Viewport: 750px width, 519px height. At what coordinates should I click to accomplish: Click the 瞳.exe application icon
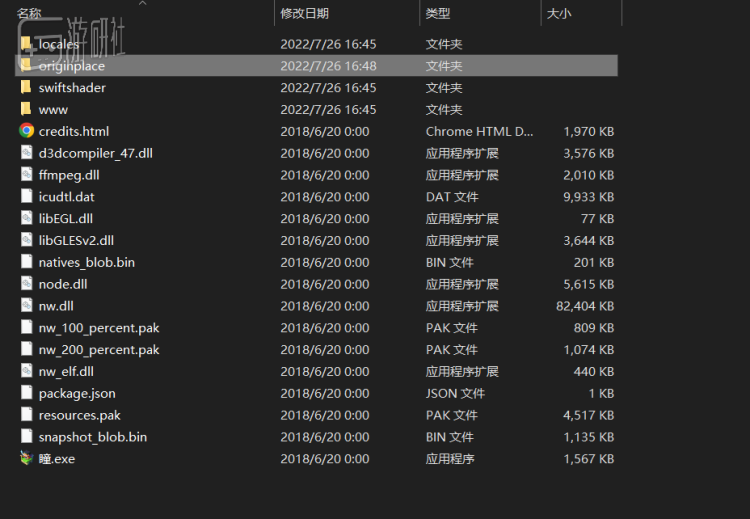coord(26,459)
